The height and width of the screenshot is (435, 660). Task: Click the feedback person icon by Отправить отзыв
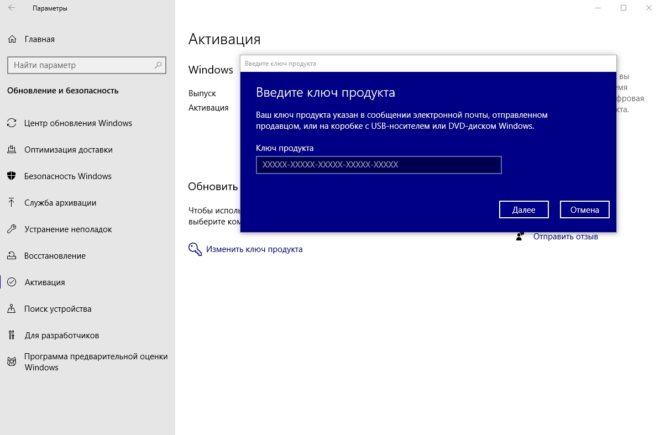tap(520, 236)
